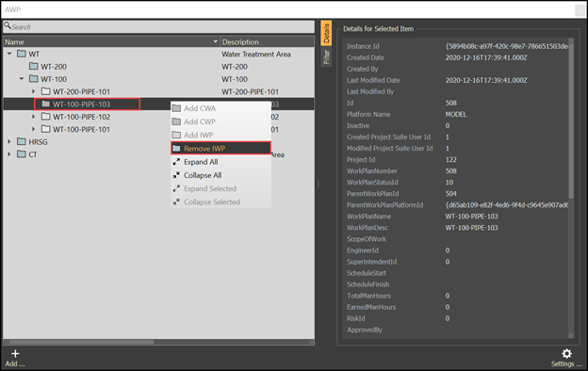Click the Name column header
The height and width of the screenshot is (371, 588).
coord(111,42)
